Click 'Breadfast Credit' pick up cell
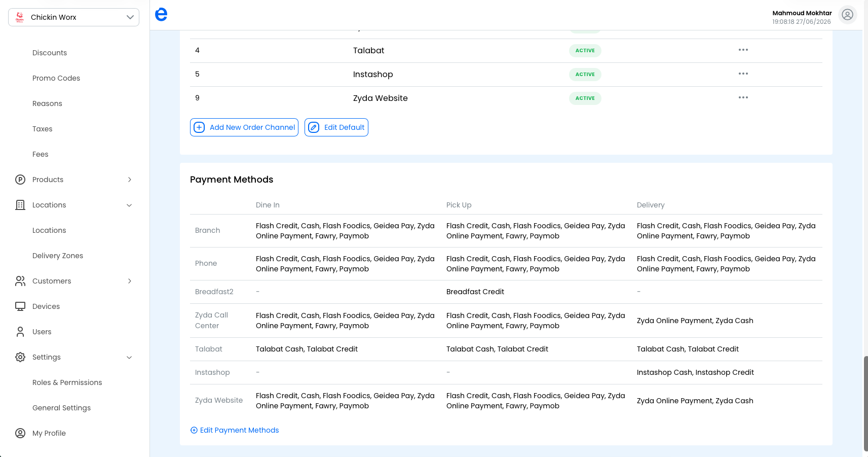 [x=475, y=292]
